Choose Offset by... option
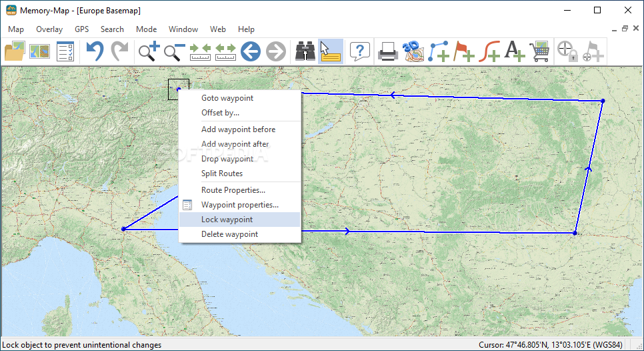Image resolution: width=644 pixels, height=351 pixels. [x=240, y=113]
